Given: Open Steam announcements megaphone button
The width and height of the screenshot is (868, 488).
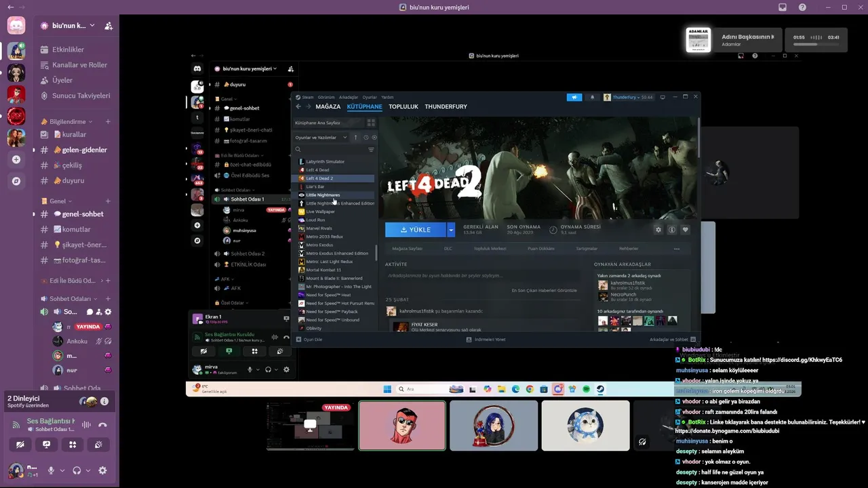Looking at the screenshot, I should point(574,98).
